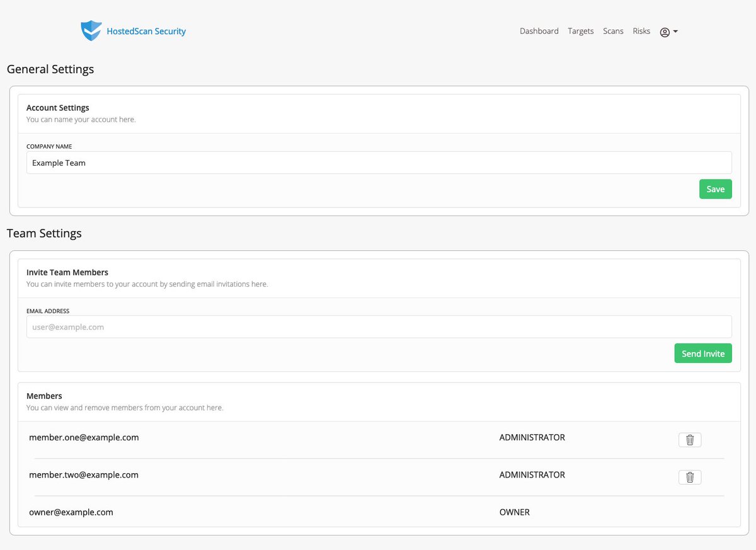Open the user account dropdown menu
The height and width of the screenshot is (550, 756).
tap(668, 32)
